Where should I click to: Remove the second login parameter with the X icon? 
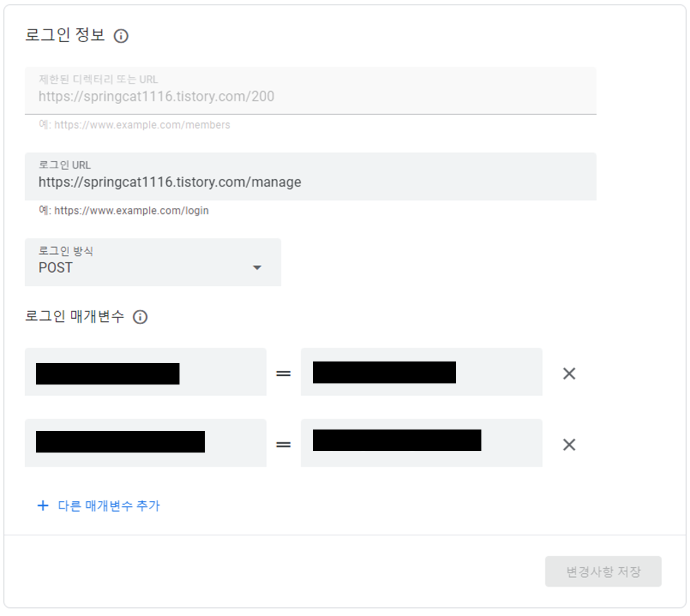point(569,444)
